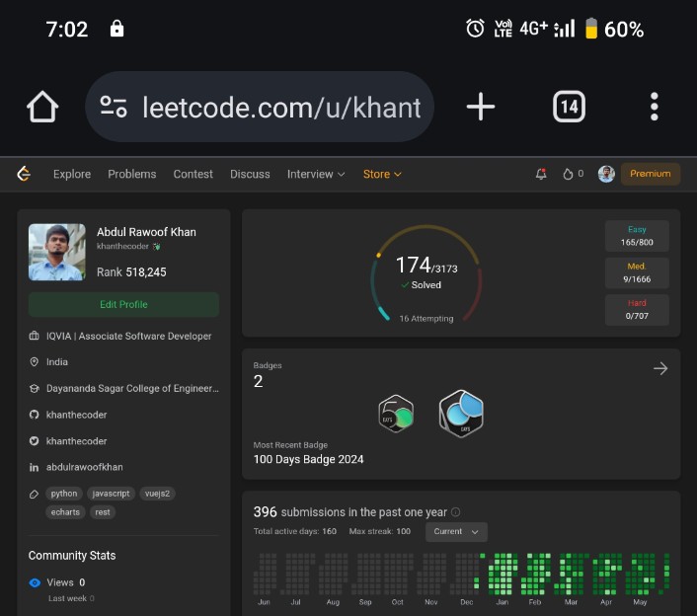Select the python skill tag
697x616 pixels.
point(64,494)
